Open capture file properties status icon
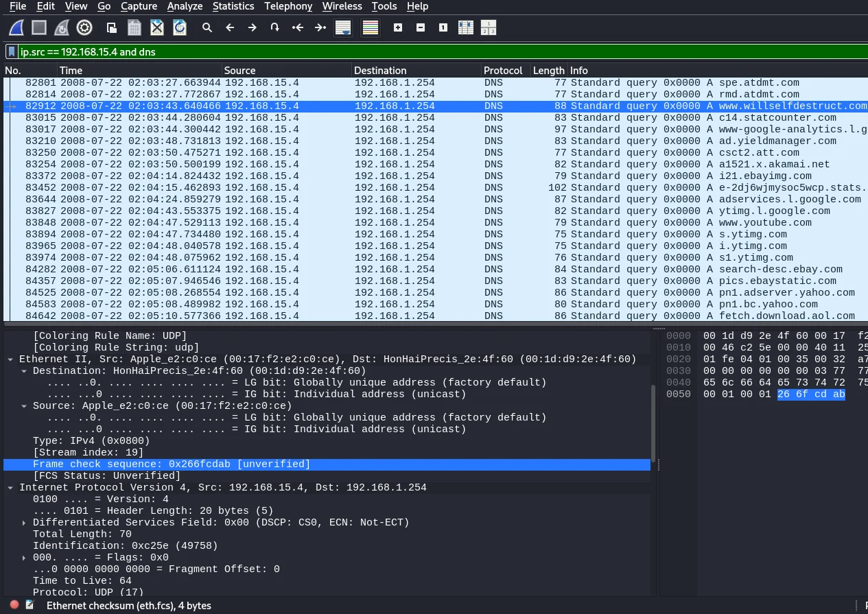Image resolution: width=868 pixels, height=614 pixels. 30,605
